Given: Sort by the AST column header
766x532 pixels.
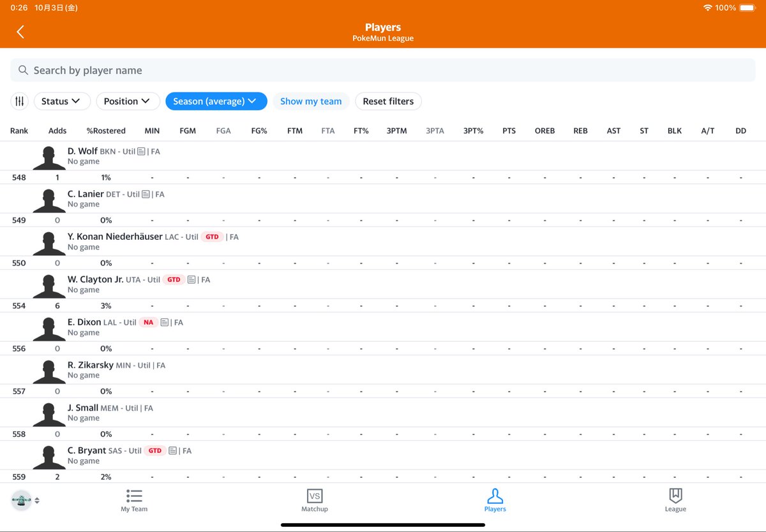Looking at the screenshot, I should tap(613, 131).
